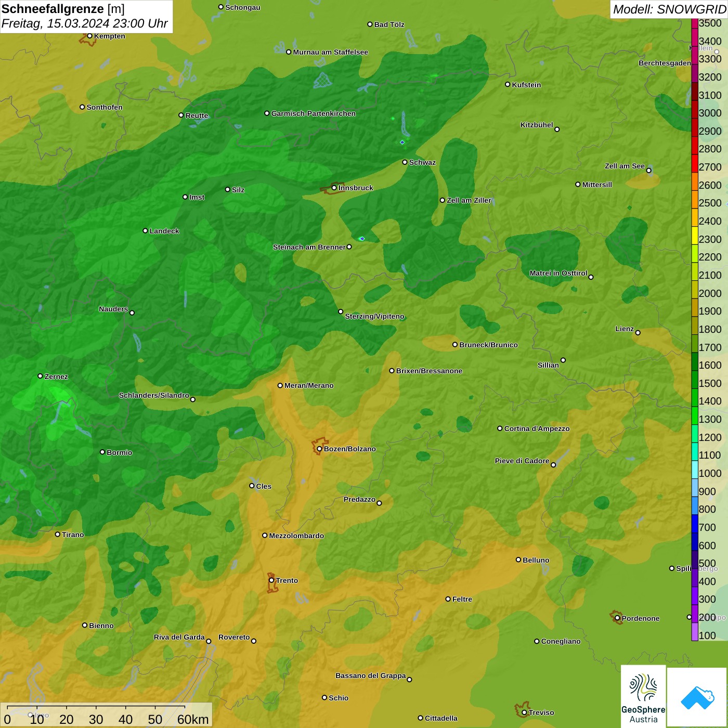The width and height of the screenshot is (728, 728).
Task: Click the Kitzbühel label
Action: [x=537, y=125]
